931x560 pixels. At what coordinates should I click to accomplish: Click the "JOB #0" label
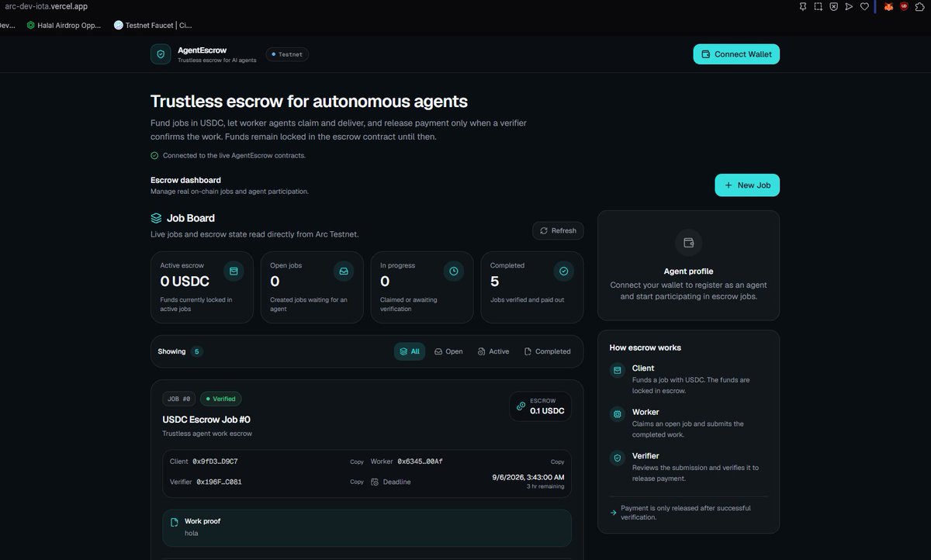tap(179, 399)
